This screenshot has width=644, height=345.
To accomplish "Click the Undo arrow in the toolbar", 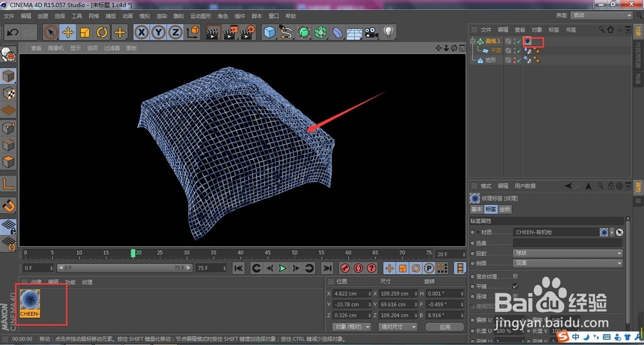I will (12, 32).
